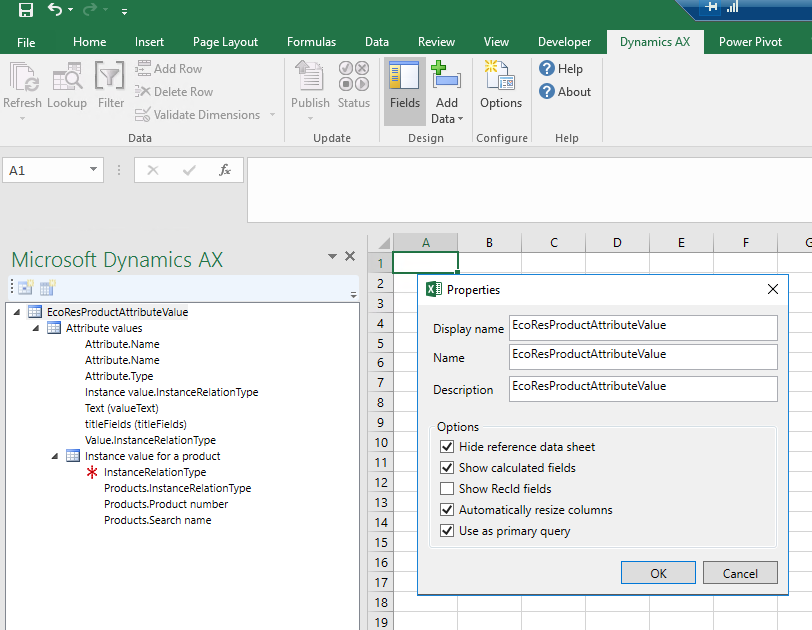
Task: Click the Description text field
Action: click(x=643, y=389)
